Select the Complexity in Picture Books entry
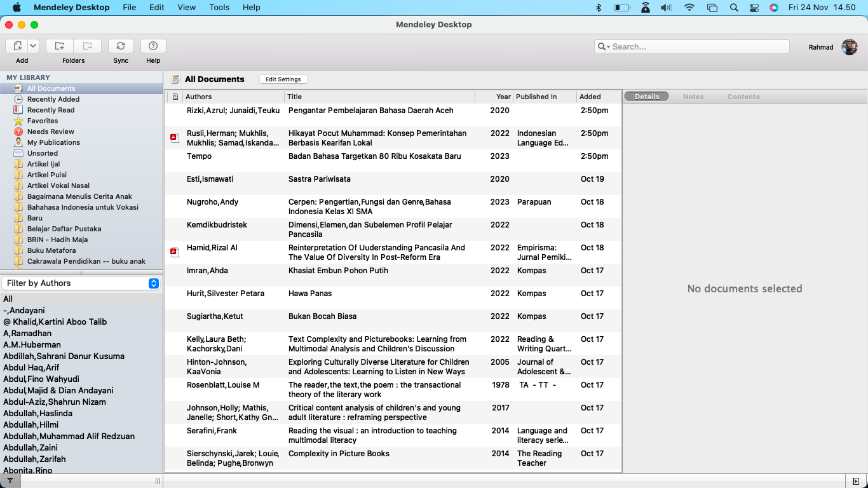This screenshot has width=868, height=488. (x=393, y=458)
